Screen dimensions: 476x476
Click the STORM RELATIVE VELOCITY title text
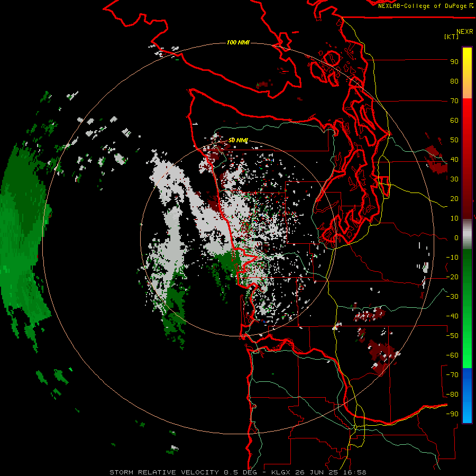point(164,472)
